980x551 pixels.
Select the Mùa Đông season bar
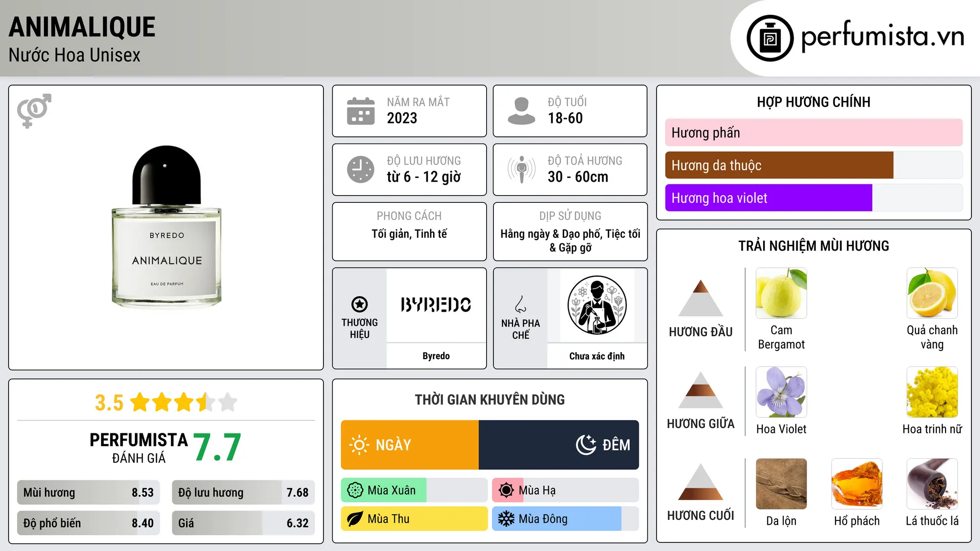pyautogui.click(x=566, y=519)
